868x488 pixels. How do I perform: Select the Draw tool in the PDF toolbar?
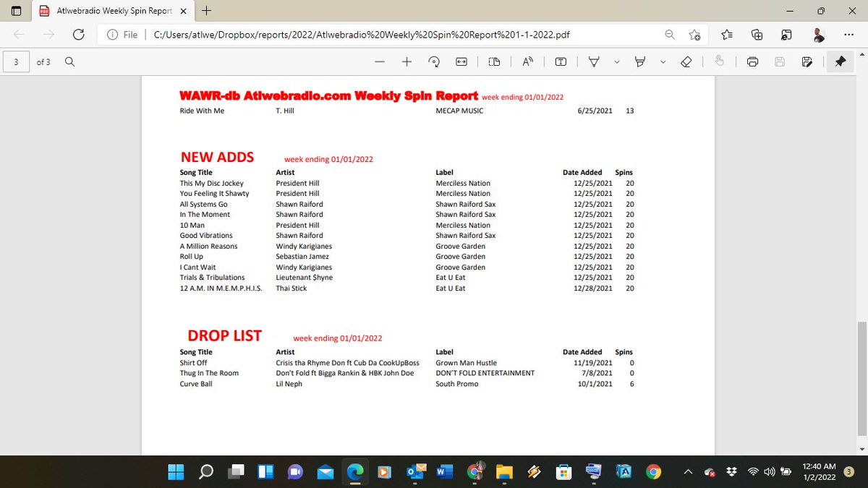pyautogui.click(x=593, y=61)
